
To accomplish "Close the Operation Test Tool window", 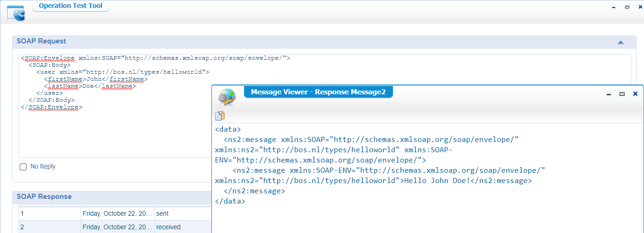I will tap(640, 7).
